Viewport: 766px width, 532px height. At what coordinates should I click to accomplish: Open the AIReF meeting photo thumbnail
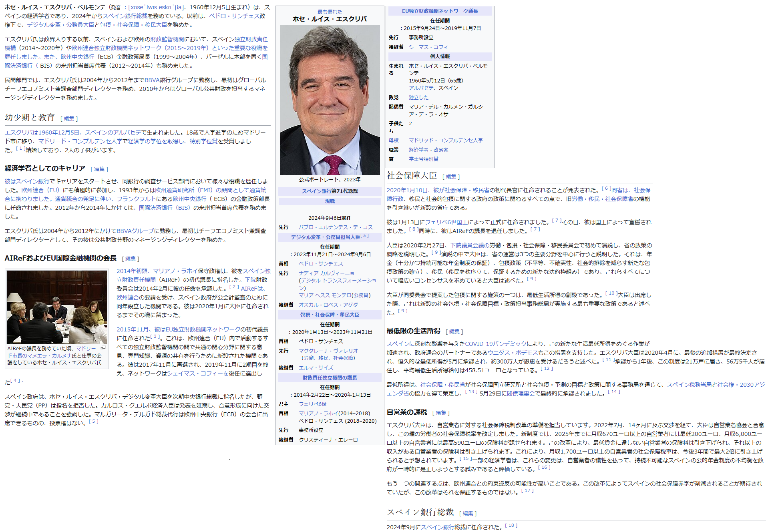tap(57, 307)
